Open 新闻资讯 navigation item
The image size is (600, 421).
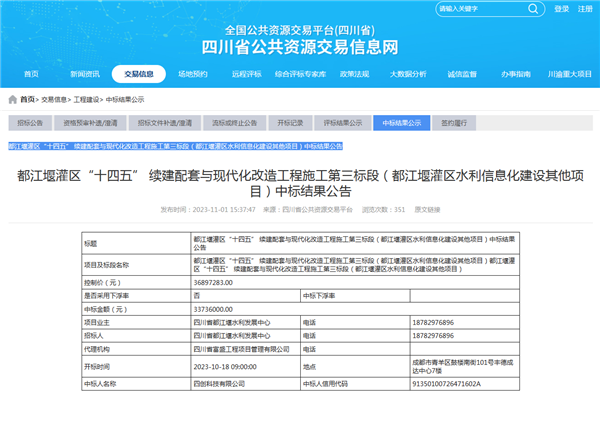[85, 74]
